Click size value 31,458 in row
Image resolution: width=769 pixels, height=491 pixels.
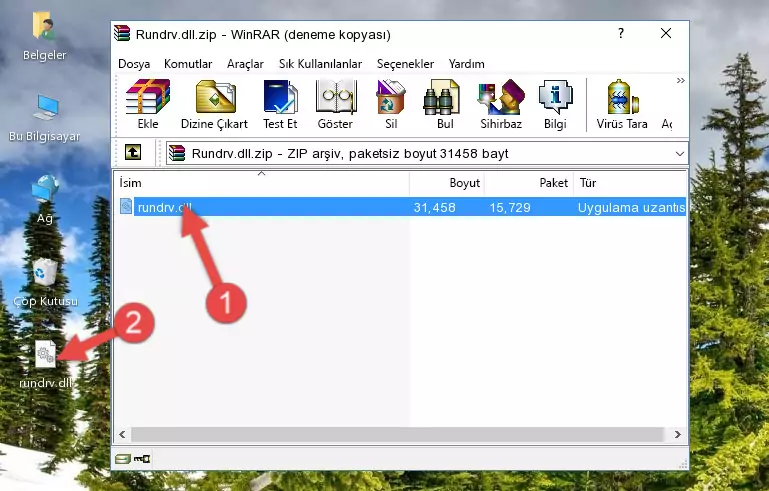pyautogui.click(x=434, y=207)
